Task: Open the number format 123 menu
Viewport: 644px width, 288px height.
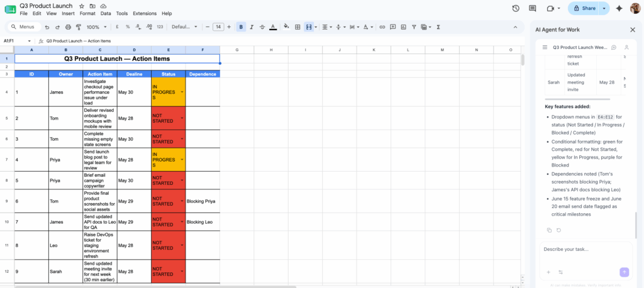Action: pos(160,27)
